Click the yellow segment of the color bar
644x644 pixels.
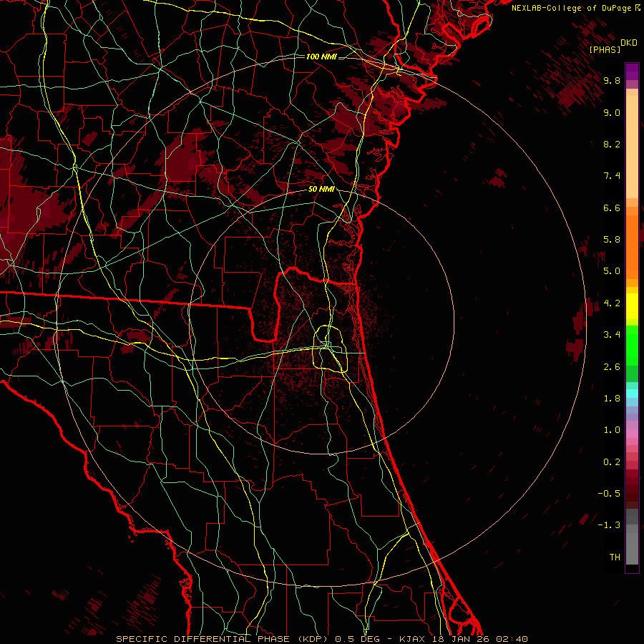pyautogui.click(x=632, y=306)
